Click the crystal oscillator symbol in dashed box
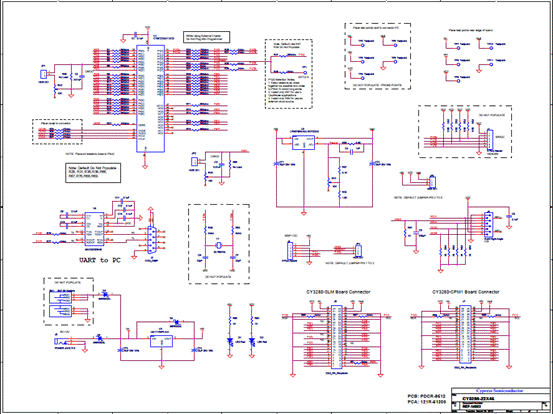 click(219, 245)
